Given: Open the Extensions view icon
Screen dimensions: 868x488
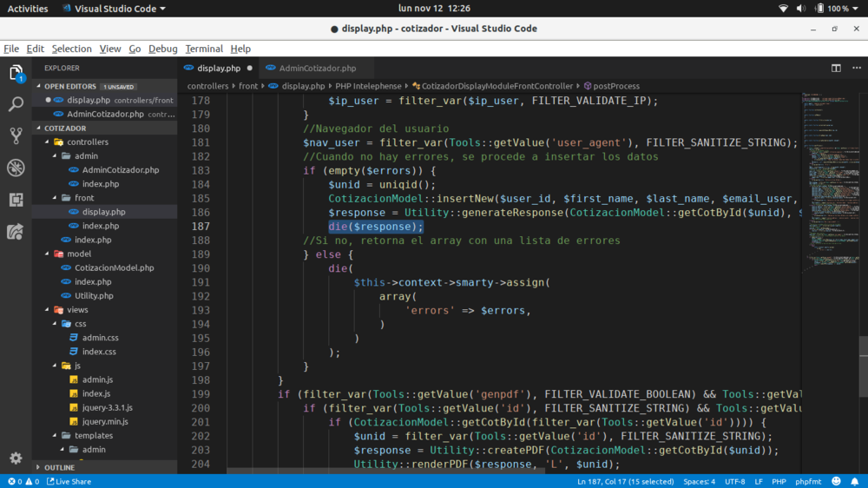Looking at the screenshot, I should 16,200.
